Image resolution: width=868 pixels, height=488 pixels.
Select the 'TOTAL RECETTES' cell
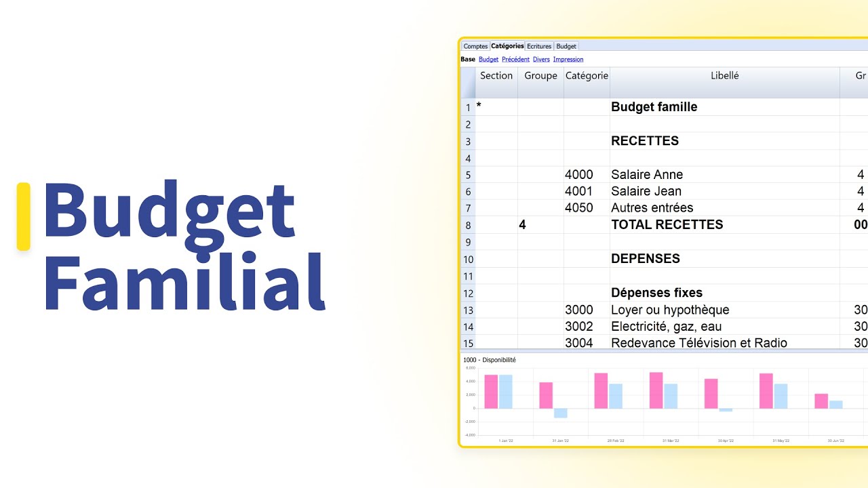[x=725, y=225]
